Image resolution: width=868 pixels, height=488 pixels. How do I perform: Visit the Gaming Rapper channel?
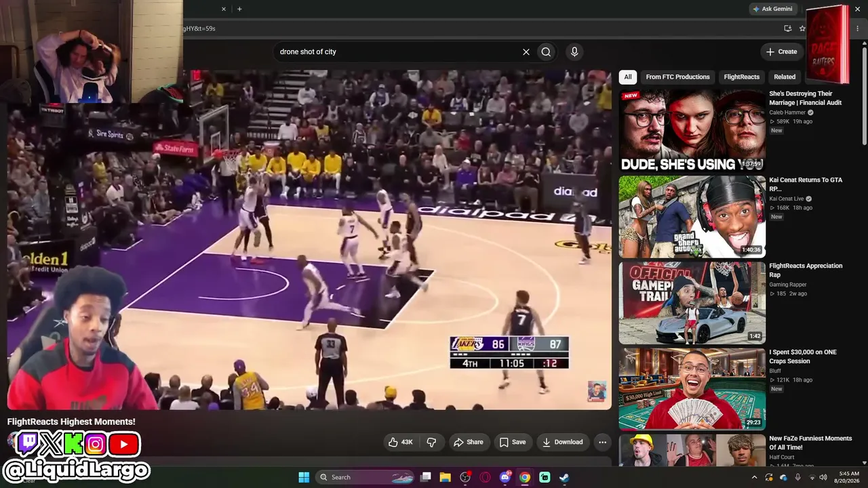[x=788, y=285]
